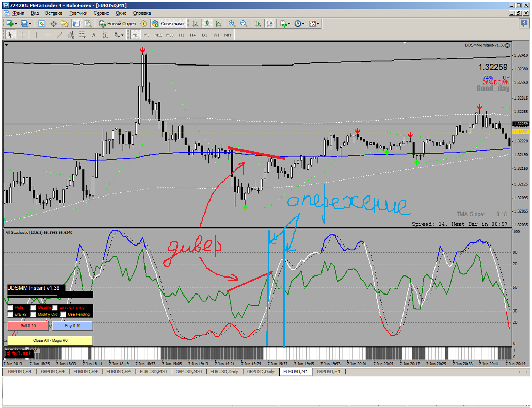This screenshot has height=408, width=532.
Task: Open the Profiles toolbar icon
Action: point(26,23)
